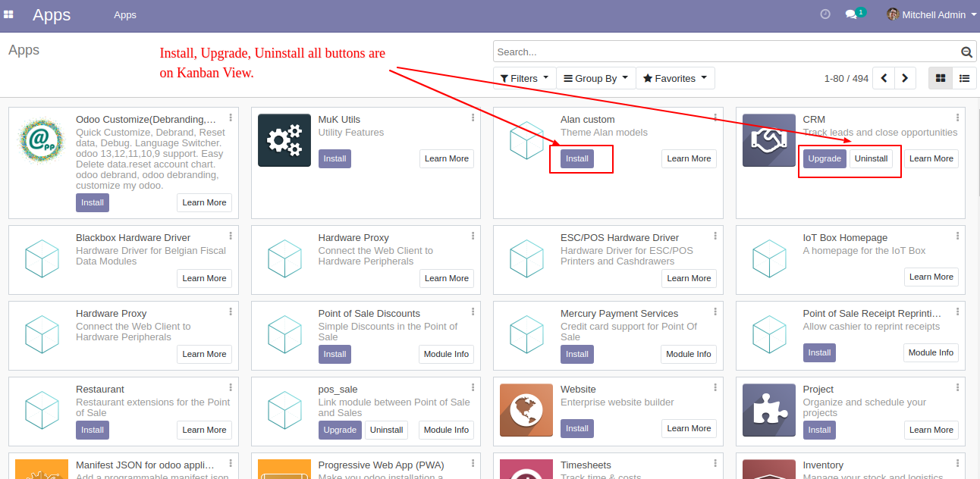Open the Odoo Customize card options menu
980x479 pixels.
click(231, 118)
